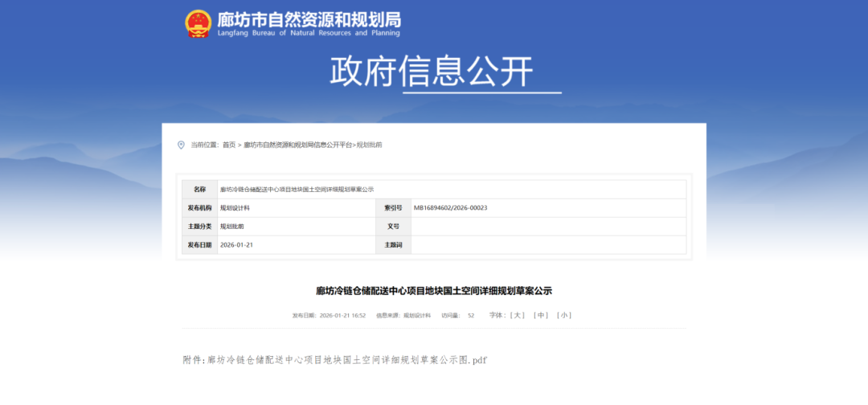
Task: Click the 主题词 label cell
Action: pos(394,244)
